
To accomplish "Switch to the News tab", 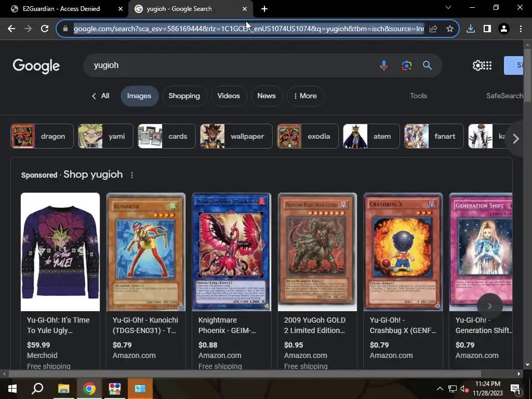I will coord(267,96).
